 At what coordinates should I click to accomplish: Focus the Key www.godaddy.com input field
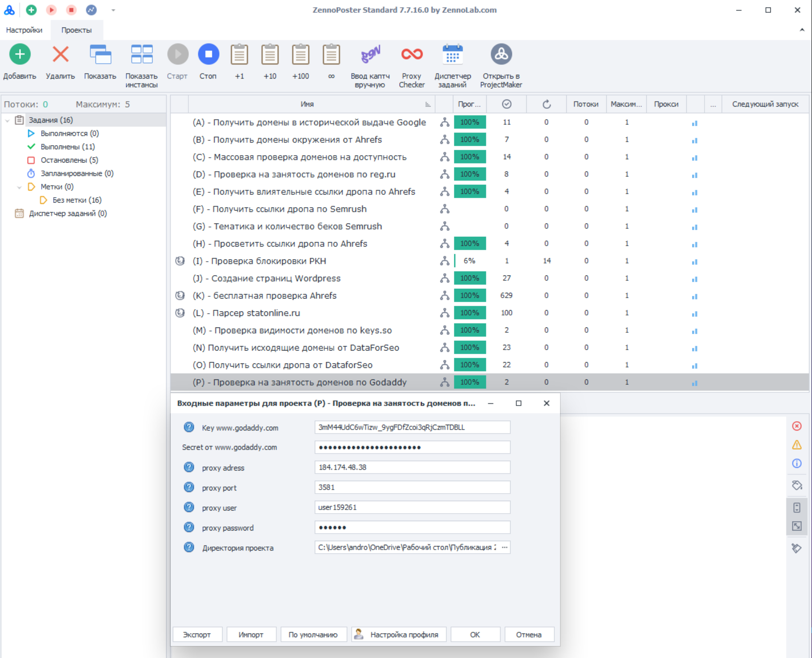tap(412, 427)
